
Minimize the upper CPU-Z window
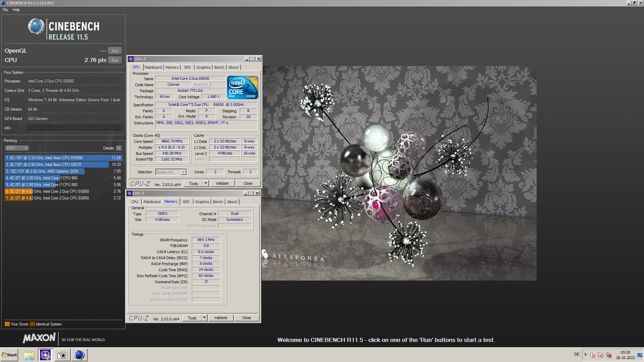247,59
